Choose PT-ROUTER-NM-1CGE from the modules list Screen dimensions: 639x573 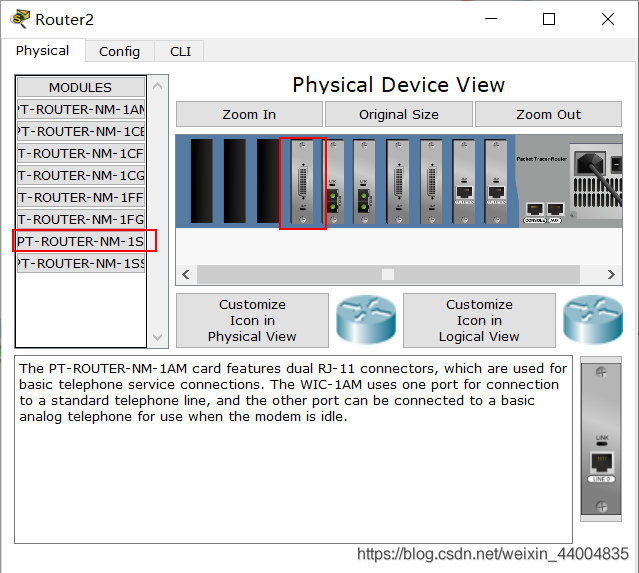(x=81, y=176)
